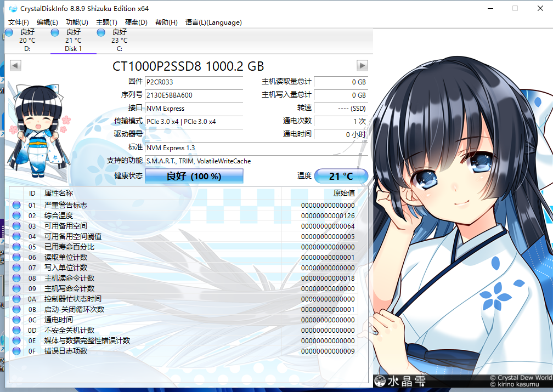Select raw value 0000000000064
The width and height of the screenshot is (553, 392).
328,226
